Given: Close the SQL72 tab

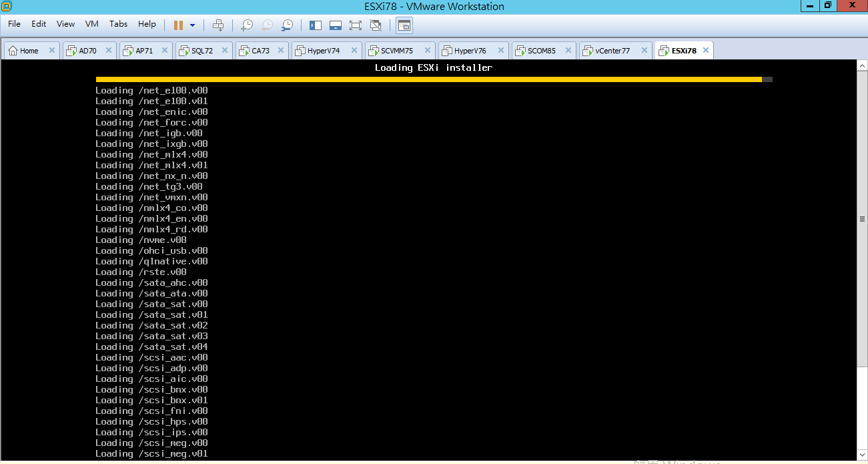Looking at the screenshot, I should coord(224,50).
